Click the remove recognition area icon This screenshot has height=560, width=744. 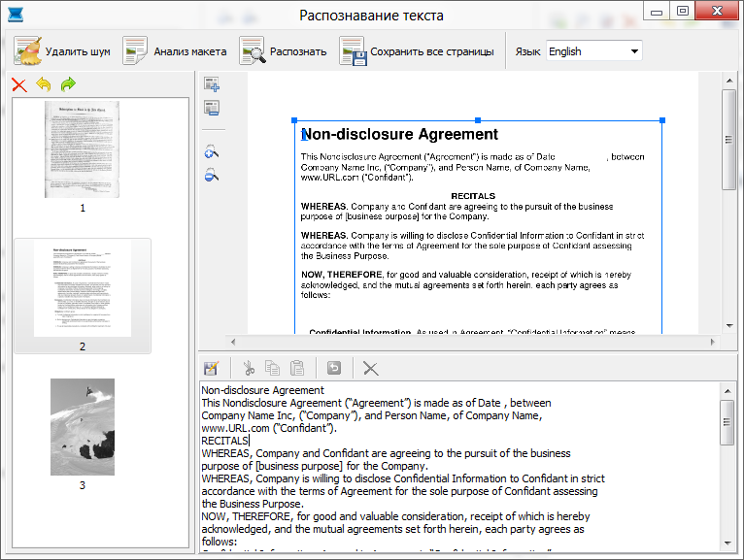[212, 108]
